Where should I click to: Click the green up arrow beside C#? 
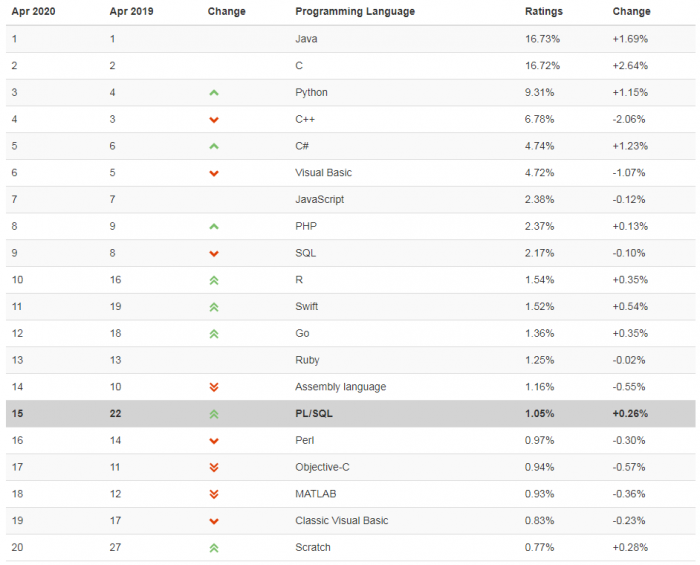click(213, 146)
